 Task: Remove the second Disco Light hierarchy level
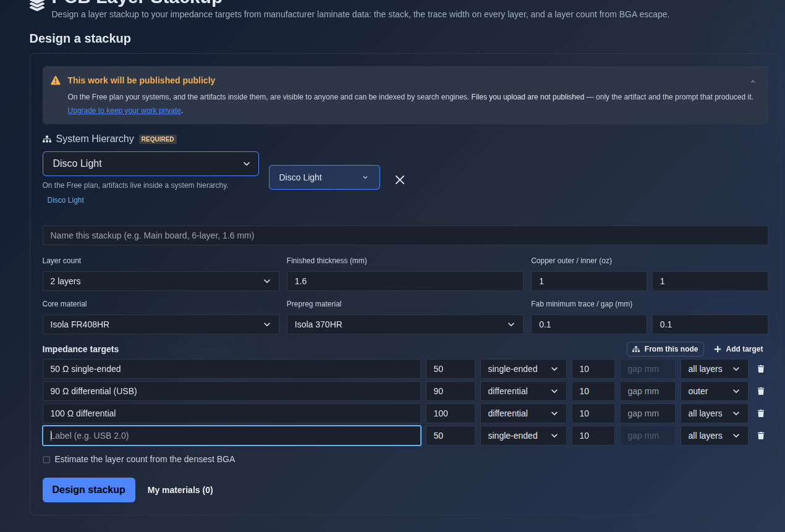click(400, 180)
